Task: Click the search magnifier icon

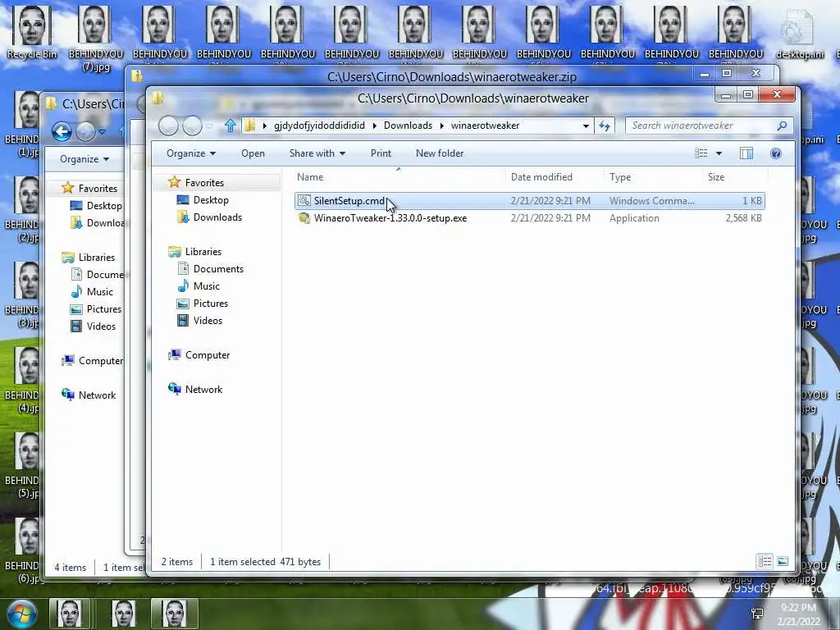Action: [782, 126]
